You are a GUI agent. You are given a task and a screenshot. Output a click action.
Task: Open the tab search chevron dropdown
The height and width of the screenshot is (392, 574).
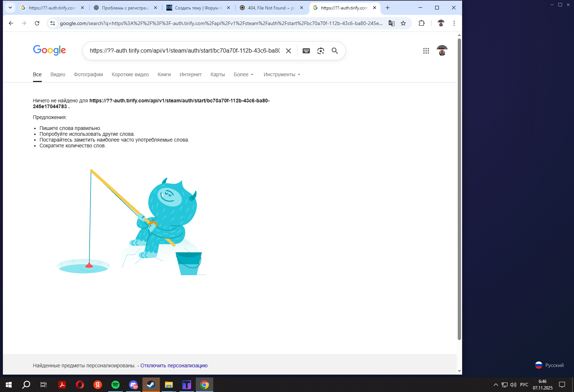tap(10, 8)
